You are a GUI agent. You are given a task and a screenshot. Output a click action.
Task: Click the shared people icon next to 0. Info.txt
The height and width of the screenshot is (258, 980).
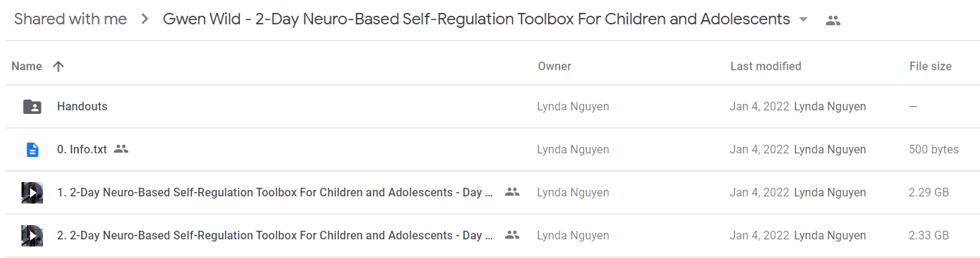point(121,149)
